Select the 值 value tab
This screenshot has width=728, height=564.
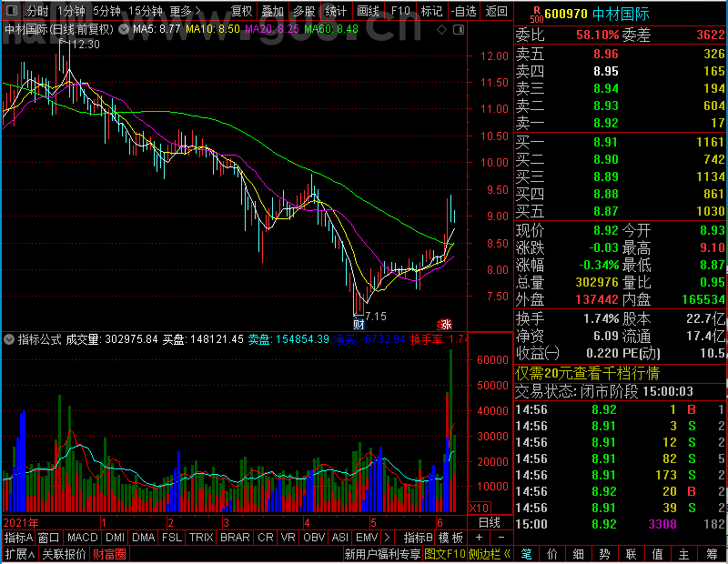click(x=657, y=554)
